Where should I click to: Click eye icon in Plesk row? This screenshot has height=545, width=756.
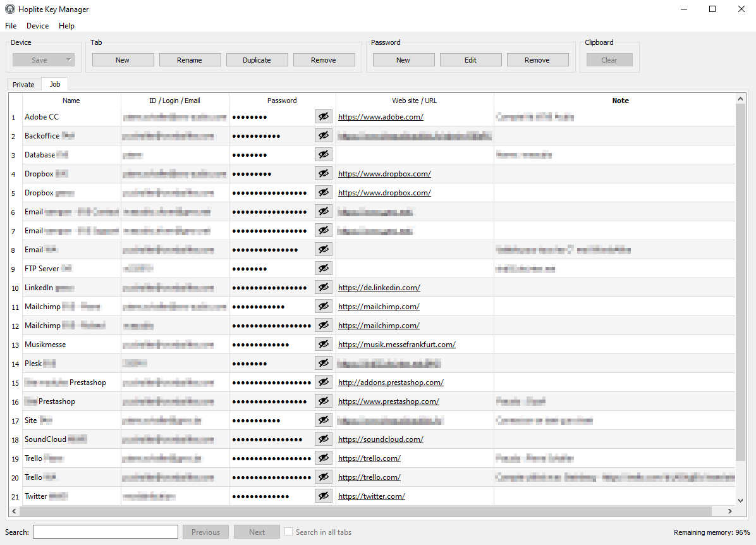point(324,363)
